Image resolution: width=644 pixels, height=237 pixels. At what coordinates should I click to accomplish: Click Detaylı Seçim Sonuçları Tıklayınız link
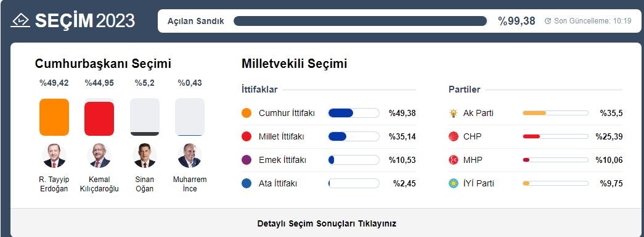tap(327, 224)
